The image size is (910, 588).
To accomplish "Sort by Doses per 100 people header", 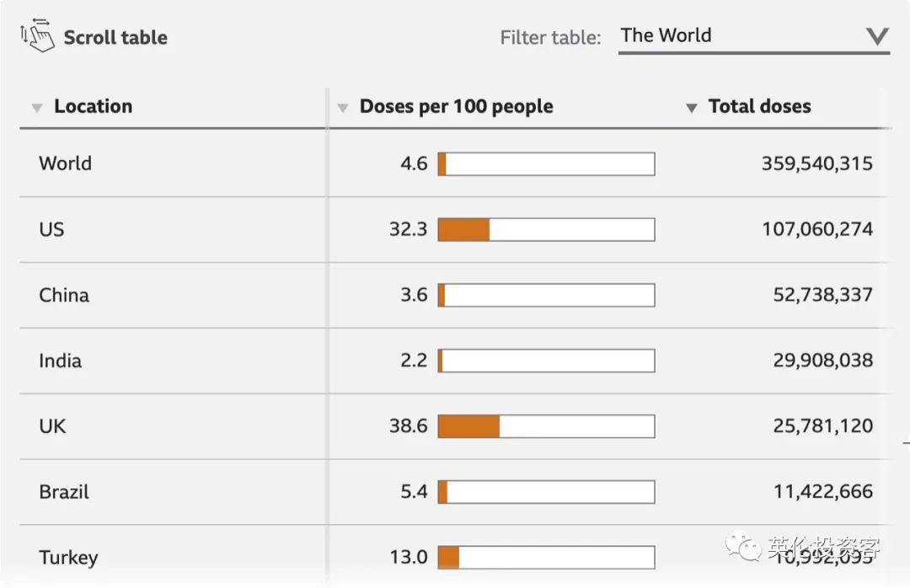I will click(456, 106).
